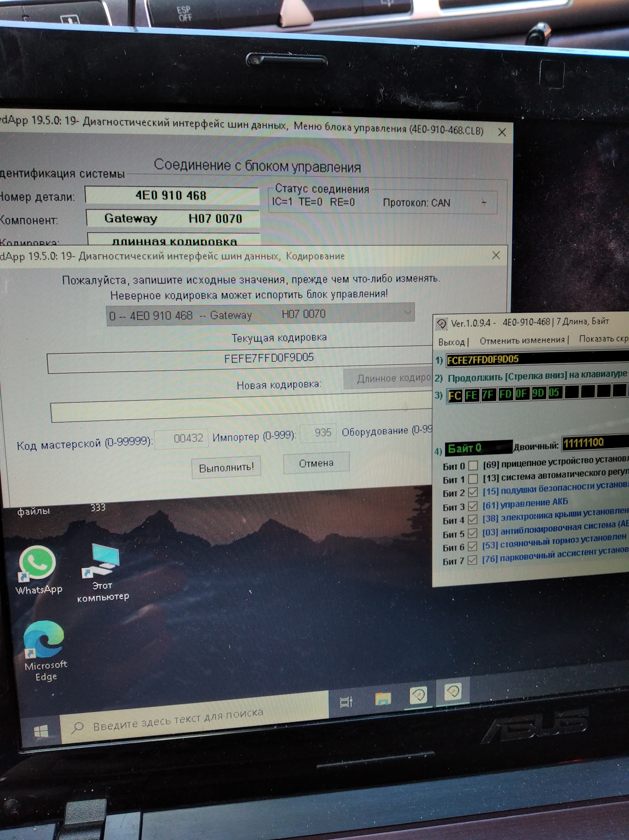Click the component field Gateway H07 0070

tap(173, 218)
